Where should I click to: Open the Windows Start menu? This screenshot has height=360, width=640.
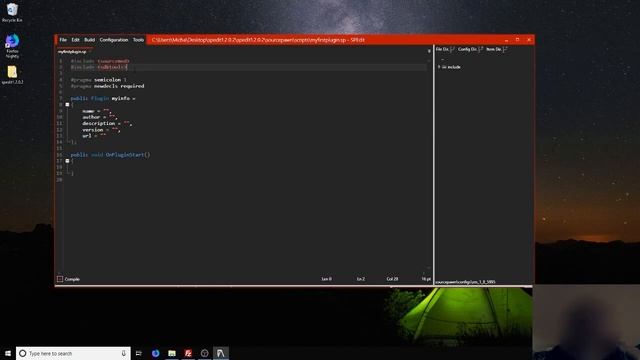point(8,353)
